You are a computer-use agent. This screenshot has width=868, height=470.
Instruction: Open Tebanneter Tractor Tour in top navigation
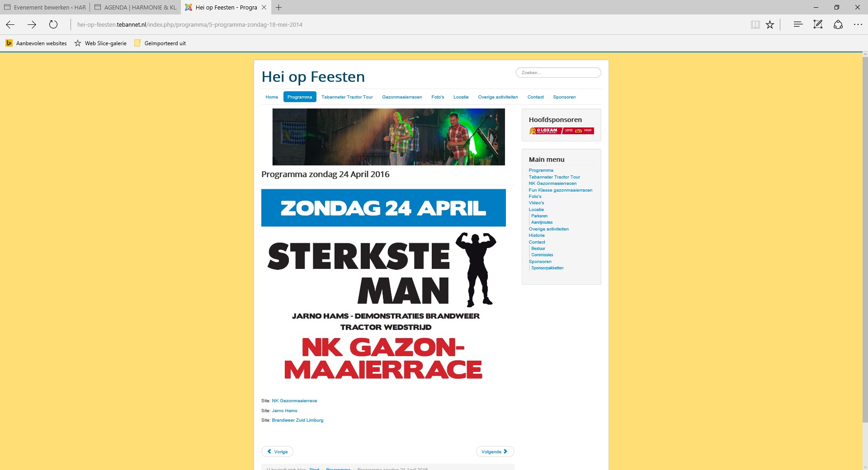click(x=347, y=97)
